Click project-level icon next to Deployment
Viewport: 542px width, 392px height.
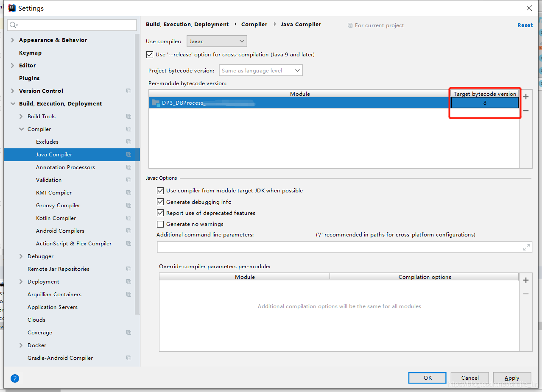tap(129, 281)
